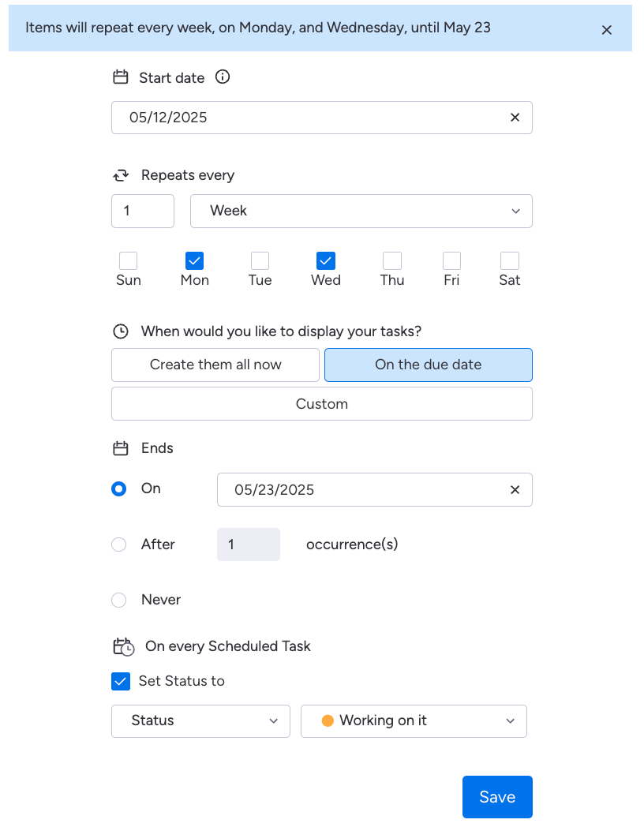
Task: Click the orange Working on it status dot
Action: coord(329,720)
